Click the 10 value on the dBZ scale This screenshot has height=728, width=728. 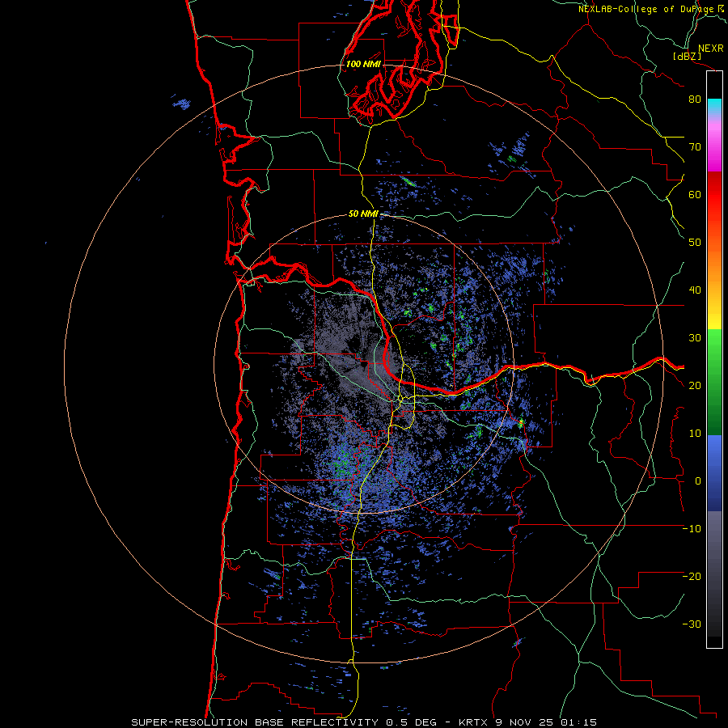click(x=695, y=434)
